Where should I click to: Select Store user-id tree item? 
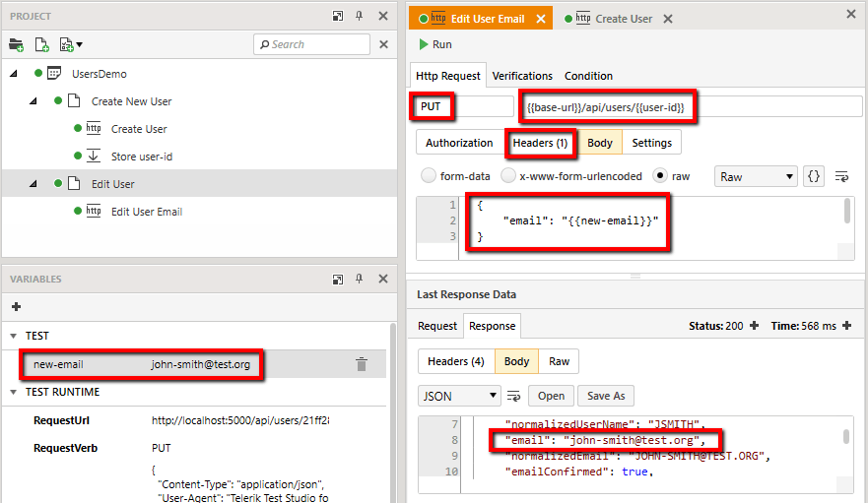(142, 157)
